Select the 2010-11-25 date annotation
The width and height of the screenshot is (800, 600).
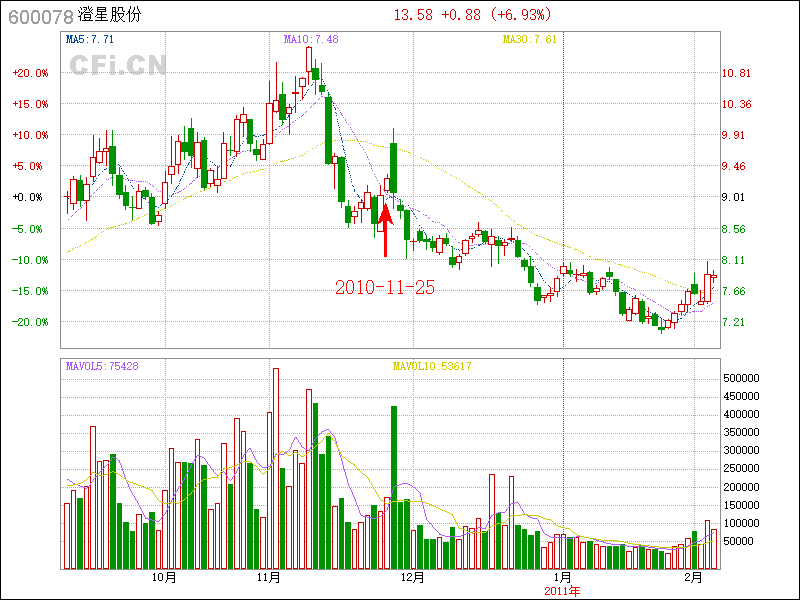[x=384, y=287]
